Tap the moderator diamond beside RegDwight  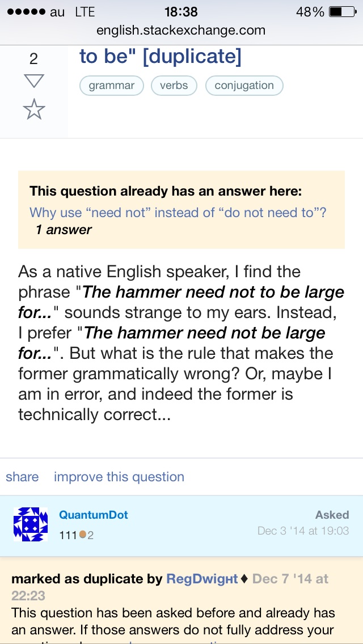(x=244, y=579)
